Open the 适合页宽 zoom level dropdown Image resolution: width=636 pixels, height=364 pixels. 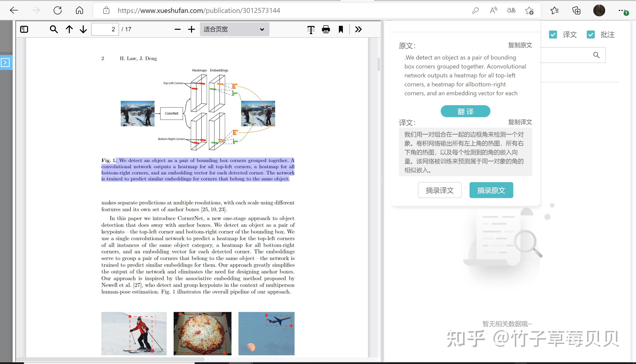[234, 29]
